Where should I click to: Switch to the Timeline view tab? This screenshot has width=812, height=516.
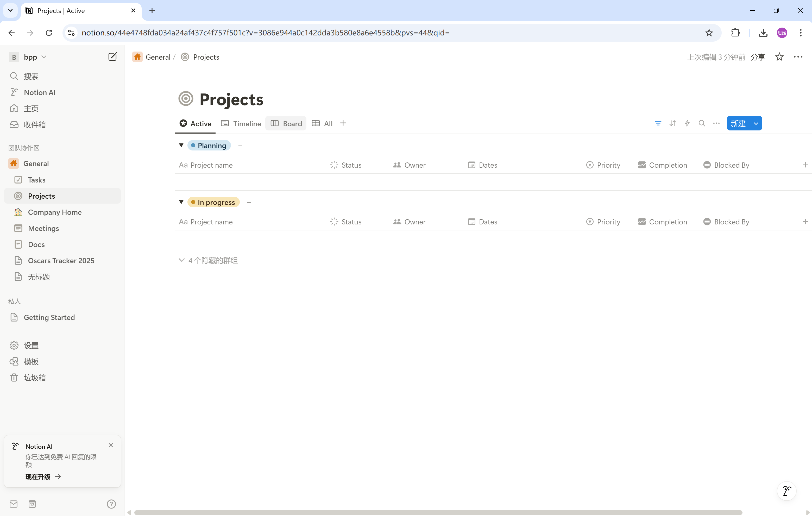coord(241,123)
